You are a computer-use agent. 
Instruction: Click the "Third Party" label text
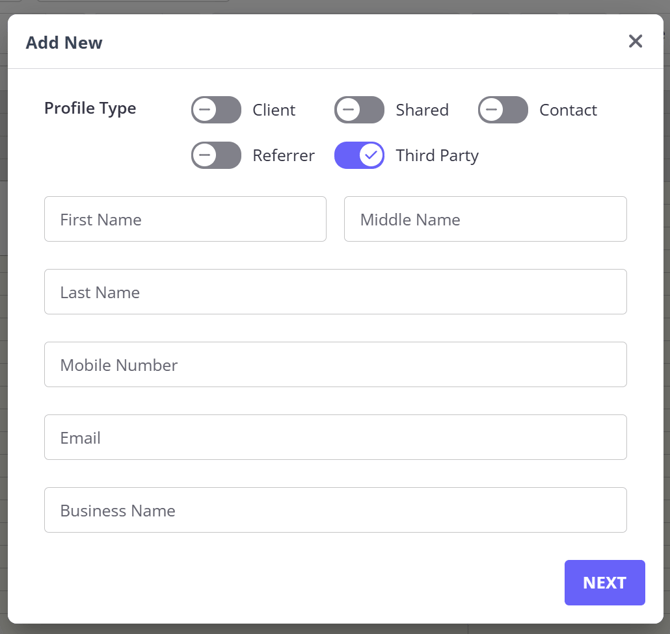tap(437, 155)
